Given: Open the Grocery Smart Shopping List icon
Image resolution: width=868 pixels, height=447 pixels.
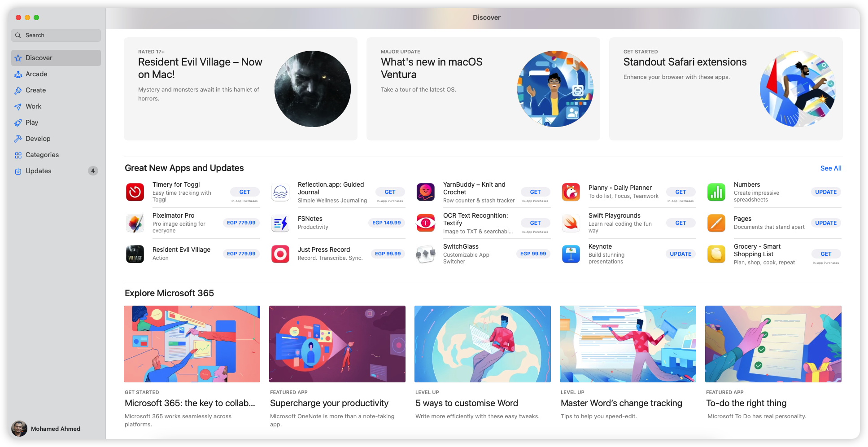Looking at the screenshot, I should click(x=716, y=254).
